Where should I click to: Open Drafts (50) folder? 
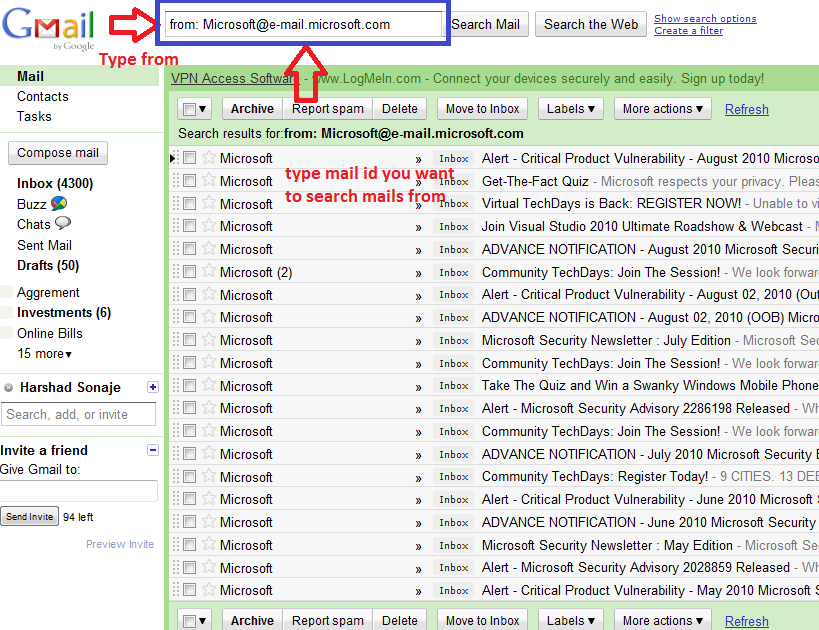(x=48, y=265)
